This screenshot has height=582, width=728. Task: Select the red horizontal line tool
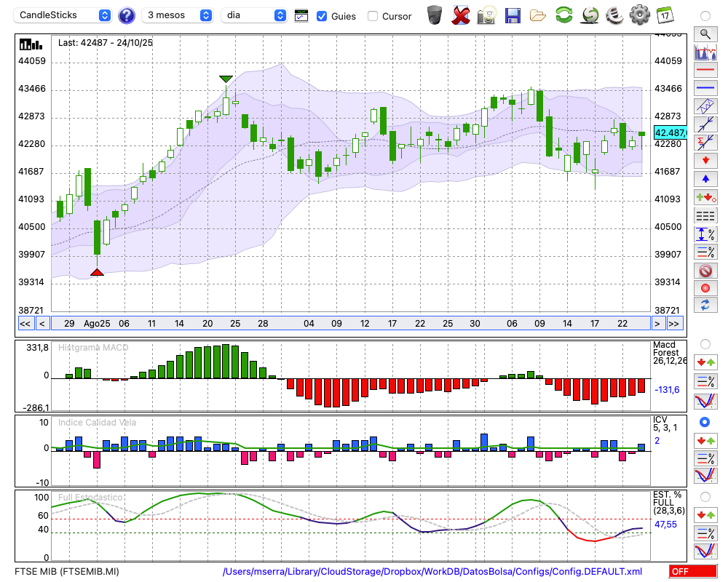pyautogui.click(x=705, y=70)
